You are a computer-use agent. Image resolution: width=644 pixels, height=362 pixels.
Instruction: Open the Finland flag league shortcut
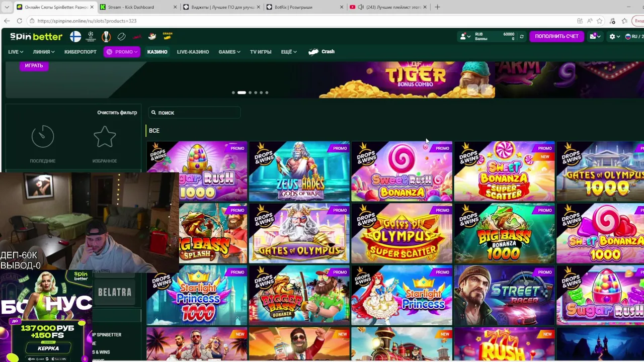75,36
